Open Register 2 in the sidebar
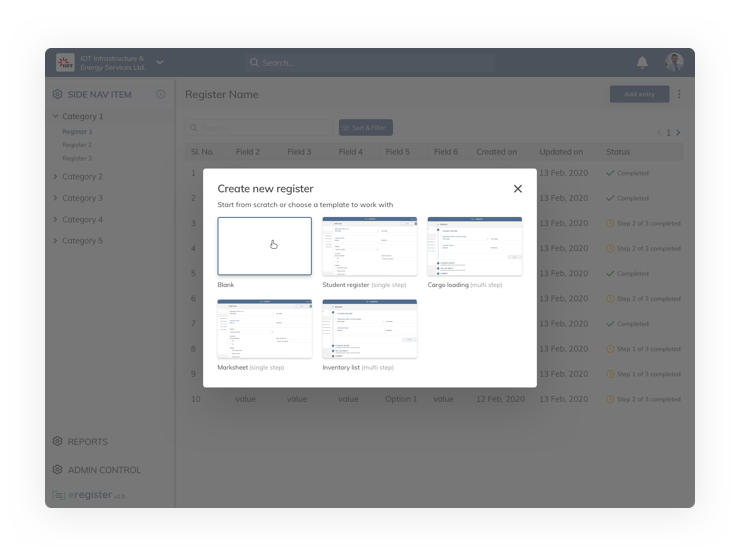740x556 pixels. [x=77, y=145]
